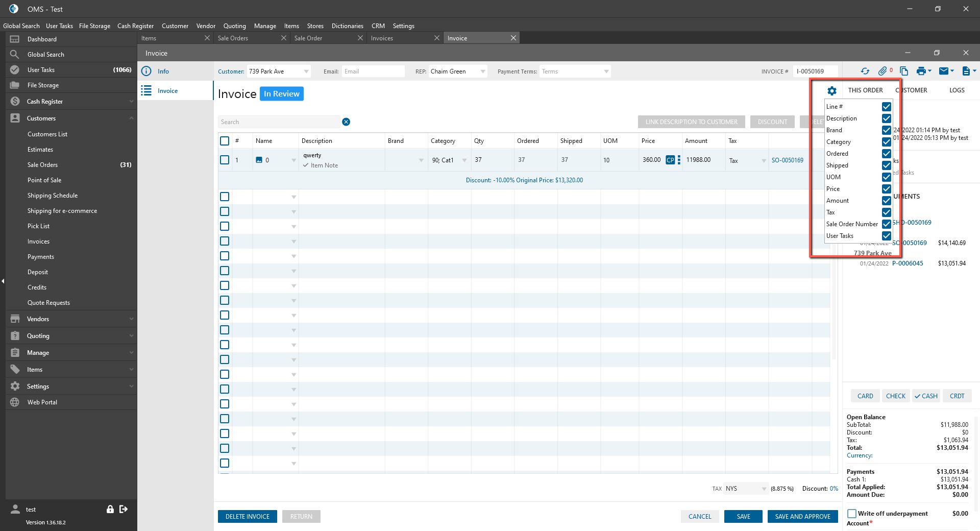980x531 pixels.
Task: Click the Web Portal globe icon
Action: [x=15, y=402]
